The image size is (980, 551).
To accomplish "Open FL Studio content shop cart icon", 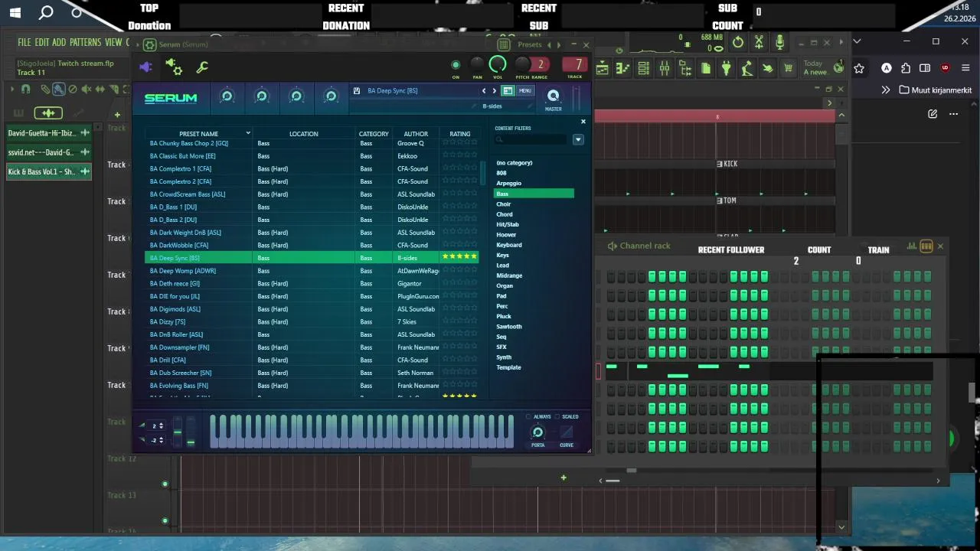I will point(788,69).
